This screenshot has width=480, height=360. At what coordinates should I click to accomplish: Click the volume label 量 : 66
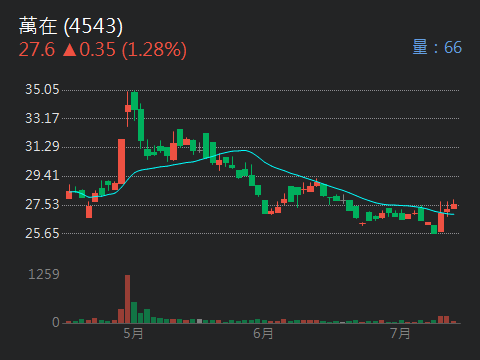coord(437,47)
